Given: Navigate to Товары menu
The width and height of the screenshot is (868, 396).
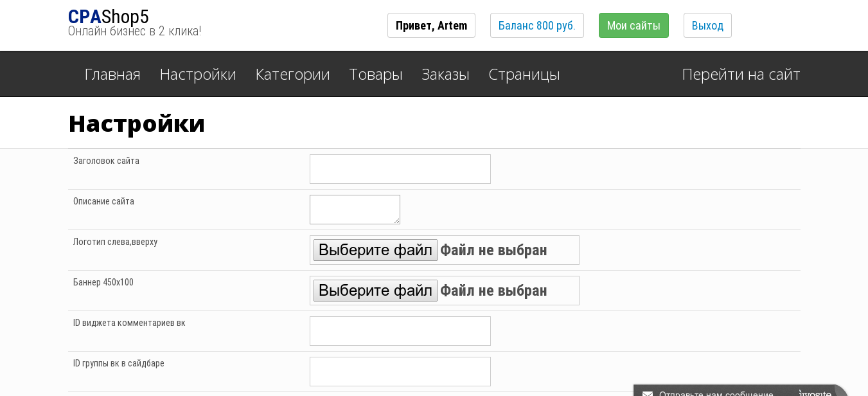Looking at the screenshot, I should pyautogui.click(x=376, y=75).
